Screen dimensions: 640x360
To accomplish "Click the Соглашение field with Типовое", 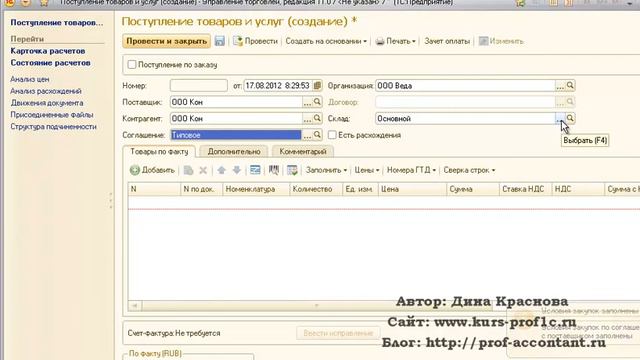I will 236,135.
